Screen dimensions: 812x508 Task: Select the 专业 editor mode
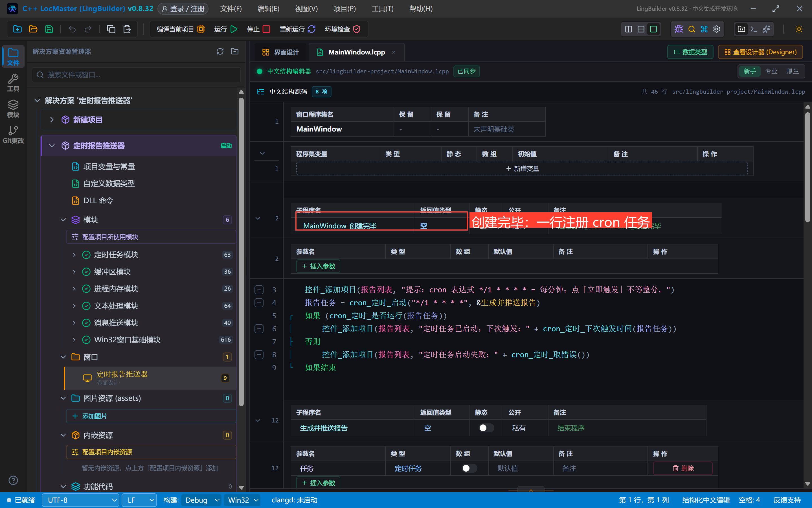click(771, 71)
